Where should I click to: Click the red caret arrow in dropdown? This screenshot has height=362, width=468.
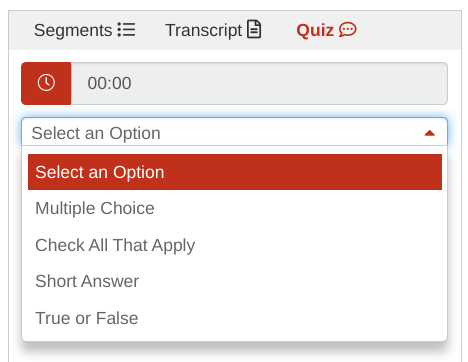coord(430,133)
